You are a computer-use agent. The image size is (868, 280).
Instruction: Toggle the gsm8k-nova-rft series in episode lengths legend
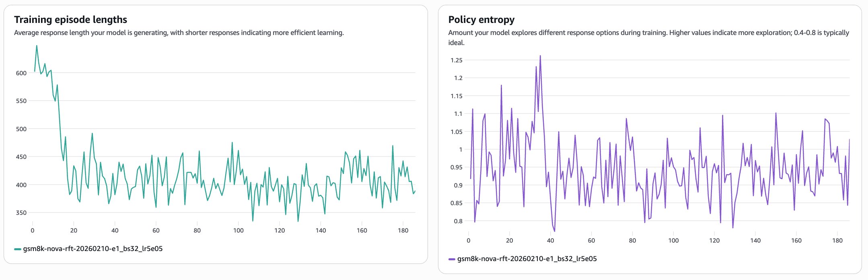pyautogui.click(x=93, y=249)
